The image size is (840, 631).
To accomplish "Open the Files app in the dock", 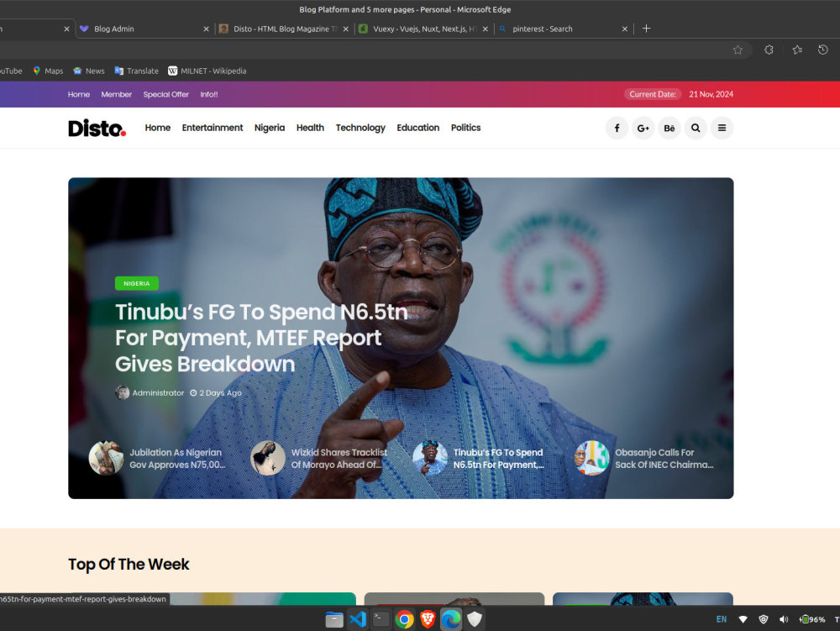I will [x=334, y=619].
